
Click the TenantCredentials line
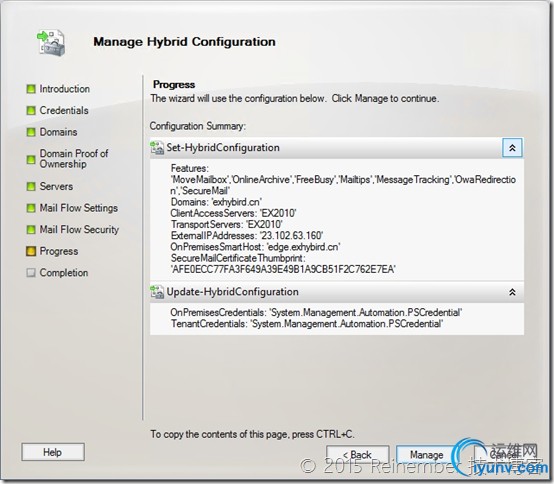(307, 324)
